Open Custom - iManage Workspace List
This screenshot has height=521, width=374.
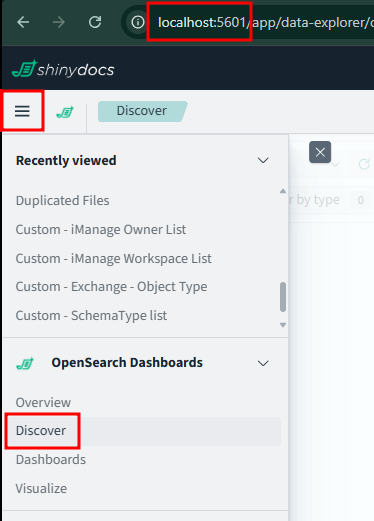click(114, 259)
